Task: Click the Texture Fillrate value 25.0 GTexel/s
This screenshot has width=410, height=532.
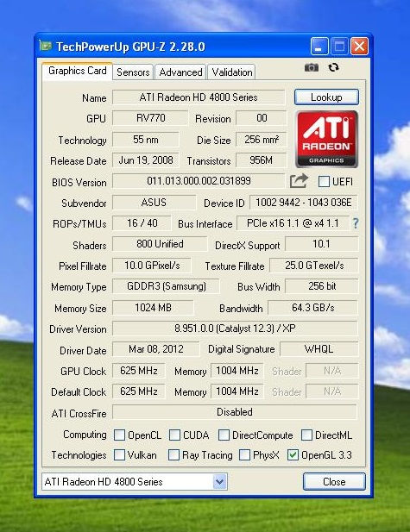Action: [314, 266]
